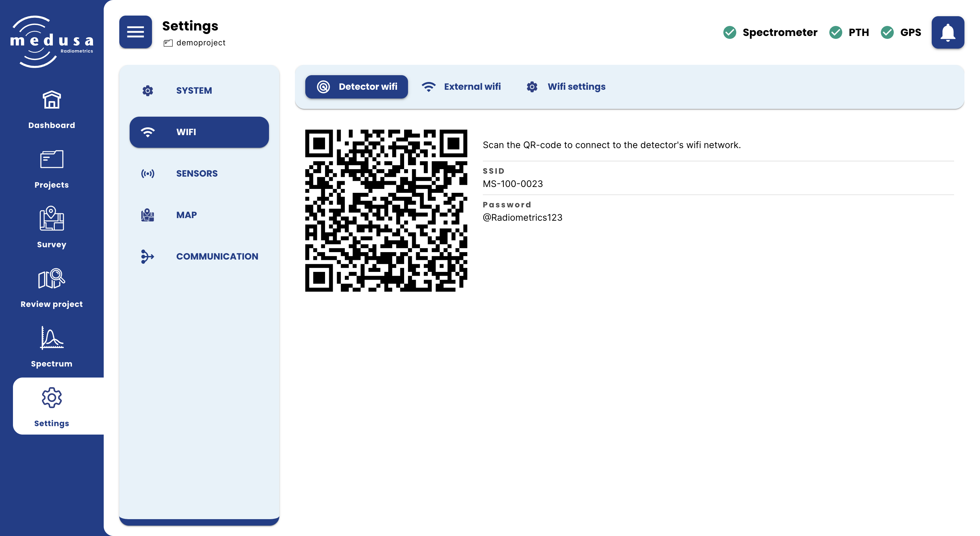Click the PTH status label
This screenshot has height=536, width=980.
point(859,32)
